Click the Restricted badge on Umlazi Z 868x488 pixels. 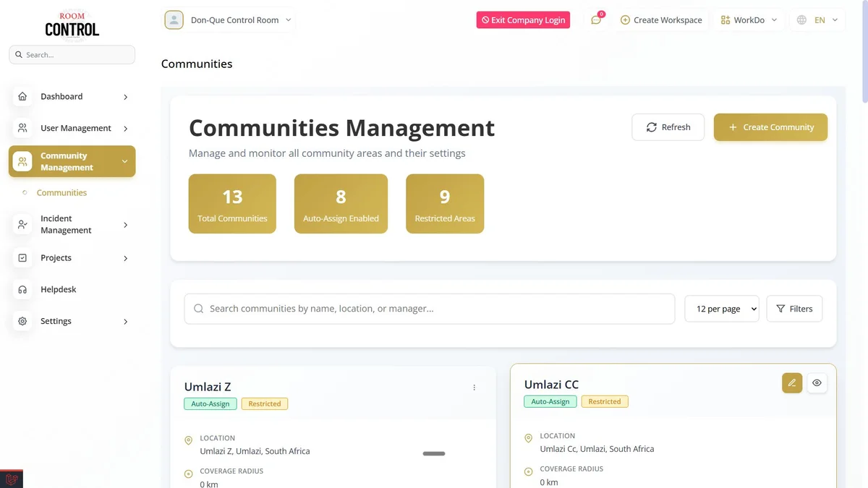[x=265, y=404]
